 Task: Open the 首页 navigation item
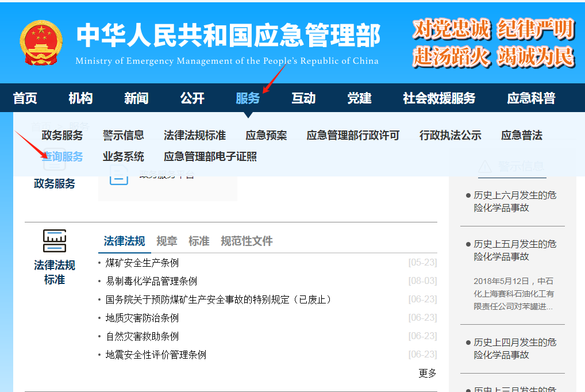(25, 98)
